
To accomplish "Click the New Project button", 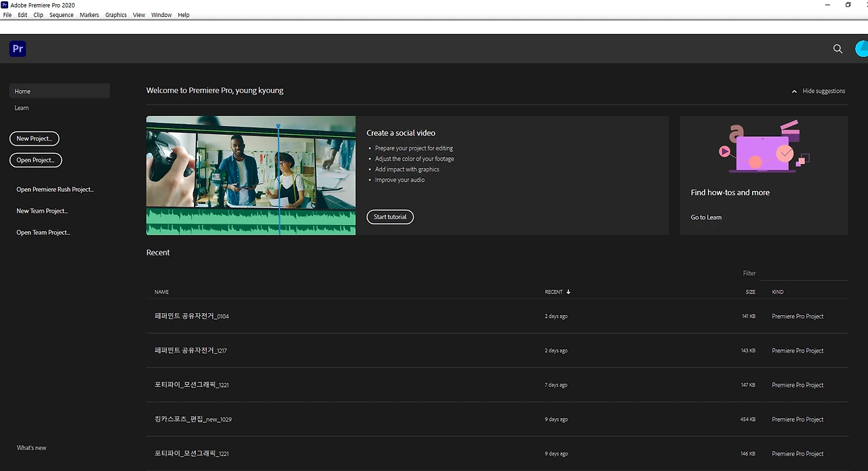I will coord(35,138).
